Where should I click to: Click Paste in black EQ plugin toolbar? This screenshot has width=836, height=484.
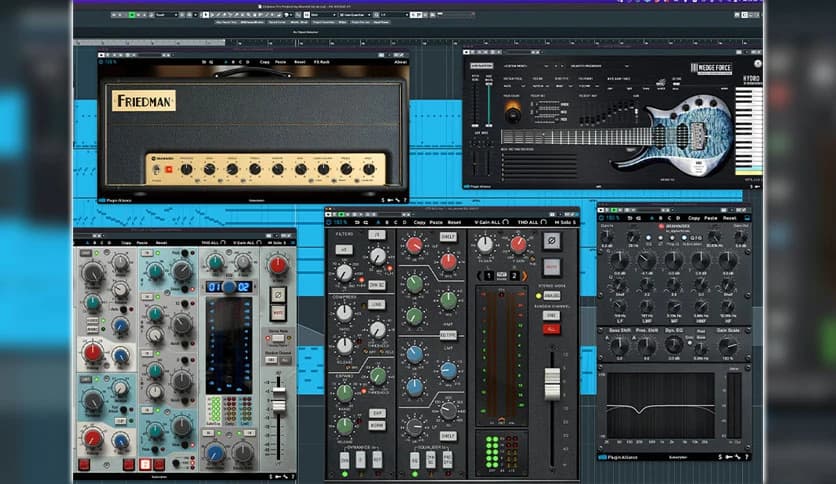[x=711, y=218]
